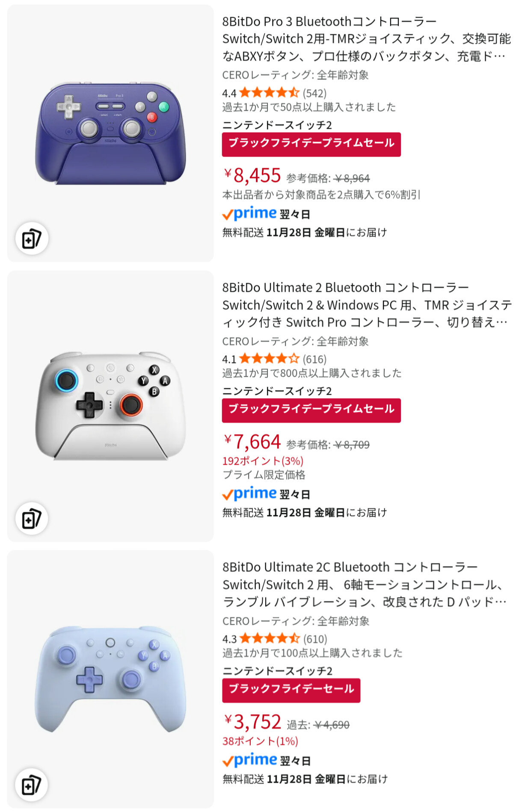Tap the compare icon on the Pro 3 image
The width and height of the screenshot is (522, 812).
pyautogui.click(x=32, y=239)
